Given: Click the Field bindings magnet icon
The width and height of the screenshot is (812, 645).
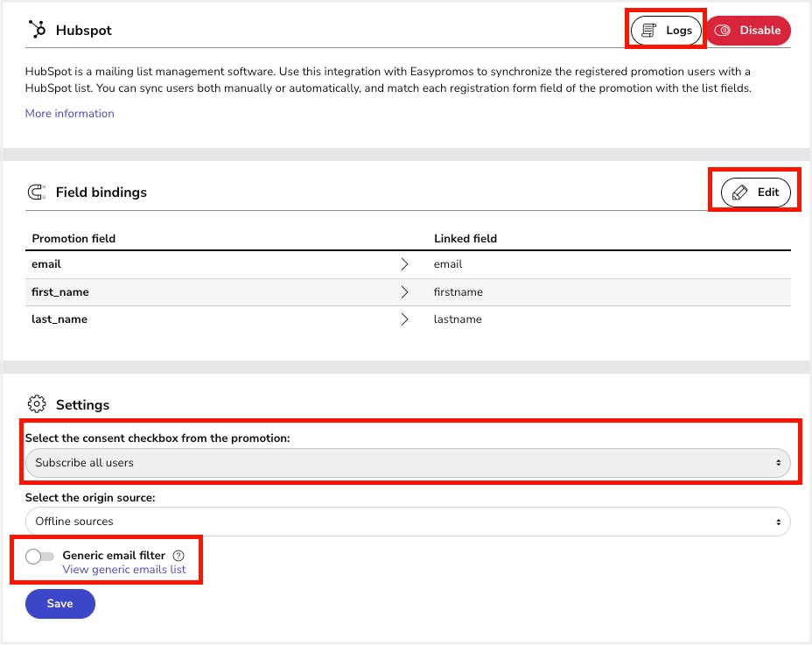Looking at the screenshot, I should point(37,192).
